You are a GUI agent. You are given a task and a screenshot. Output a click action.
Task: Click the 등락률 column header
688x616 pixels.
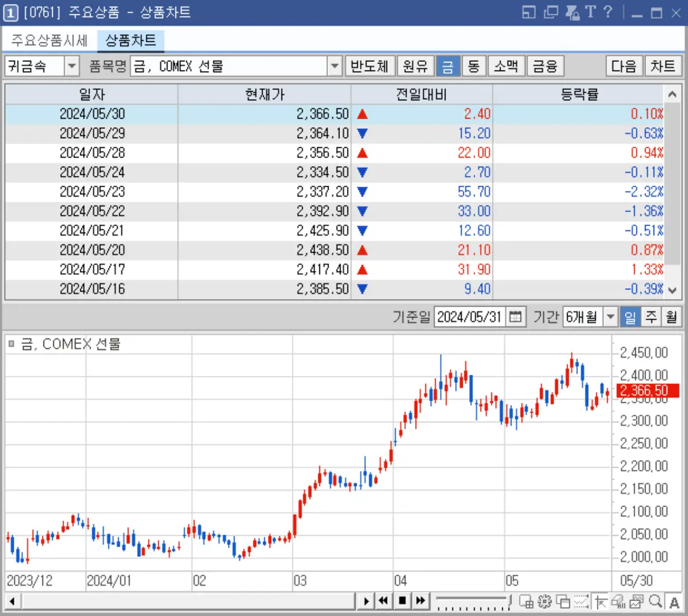pyautogui.click(x=578, y=94)
